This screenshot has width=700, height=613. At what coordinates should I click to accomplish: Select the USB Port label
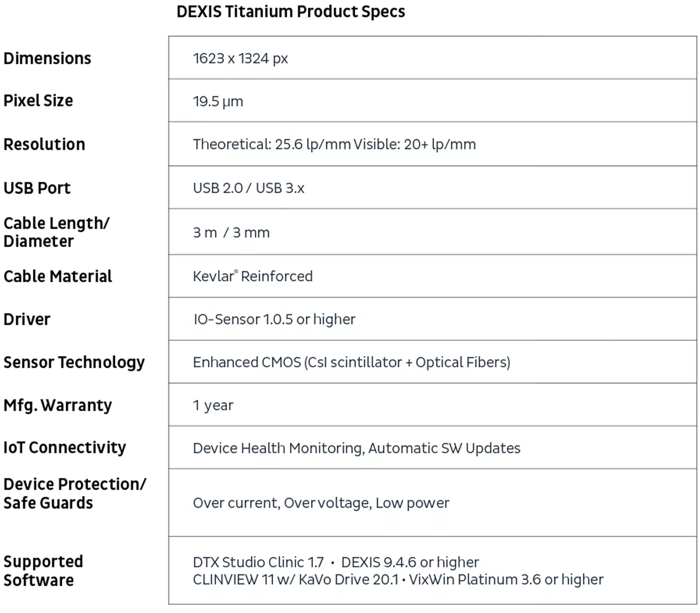(37, 188)
